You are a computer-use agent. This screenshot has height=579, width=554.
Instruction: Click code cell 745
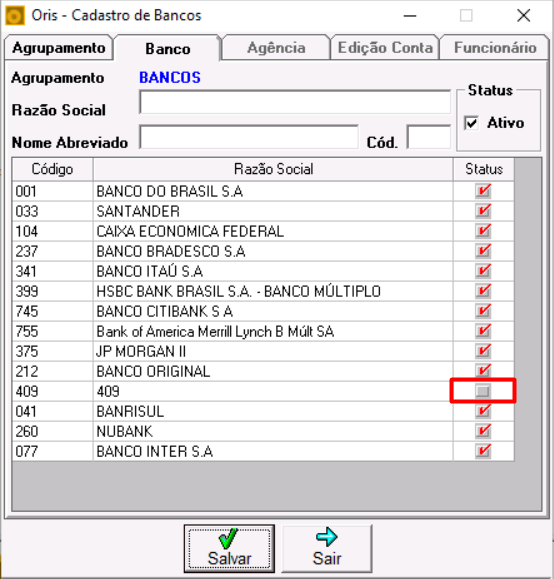[52, 311]
